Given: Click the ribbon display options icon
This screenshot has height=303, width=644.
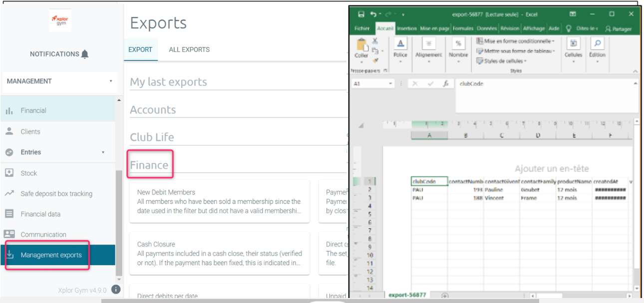Looking at the screenshot, I should pos(573,14).
